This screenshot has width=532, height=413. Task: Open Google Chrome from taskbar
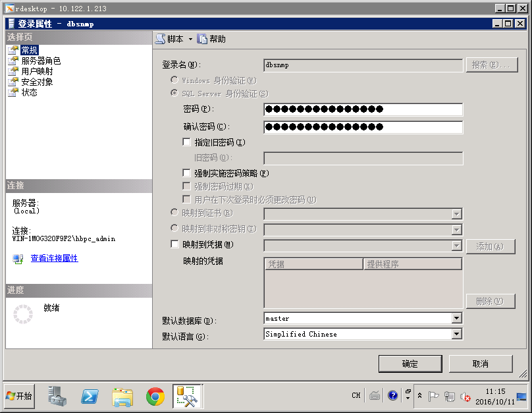pos(155,396)
